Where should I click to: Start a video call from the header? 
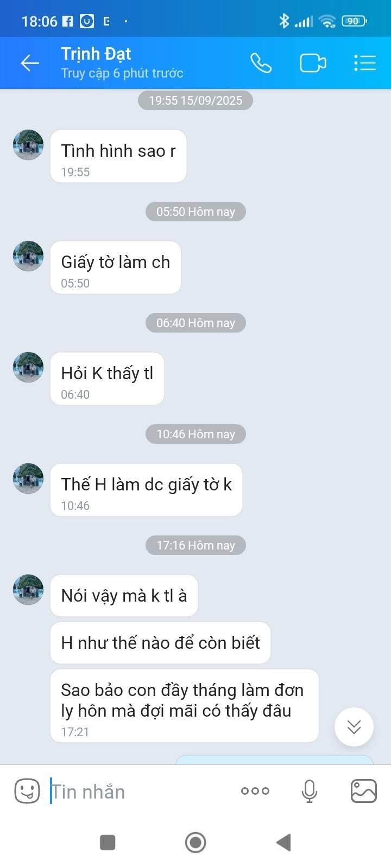coord(313,63)
